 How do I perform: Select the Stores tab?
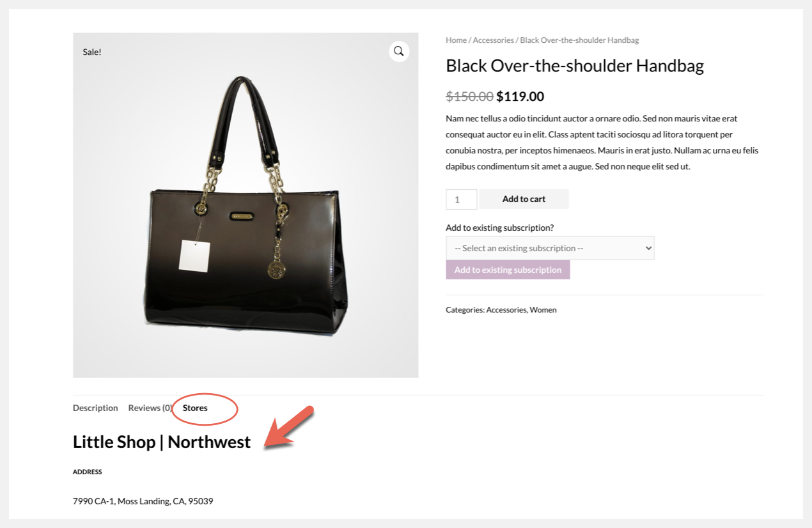195,408
